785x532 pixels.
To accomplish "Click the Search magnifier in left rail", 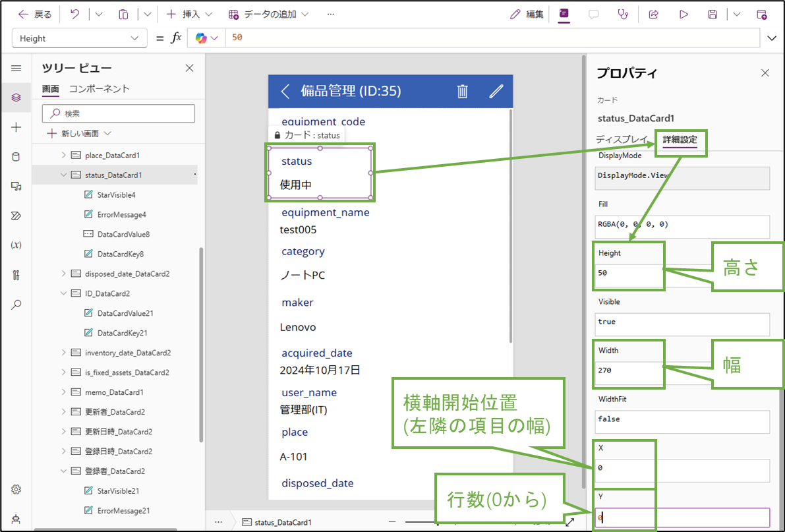I will click(16, 305).
